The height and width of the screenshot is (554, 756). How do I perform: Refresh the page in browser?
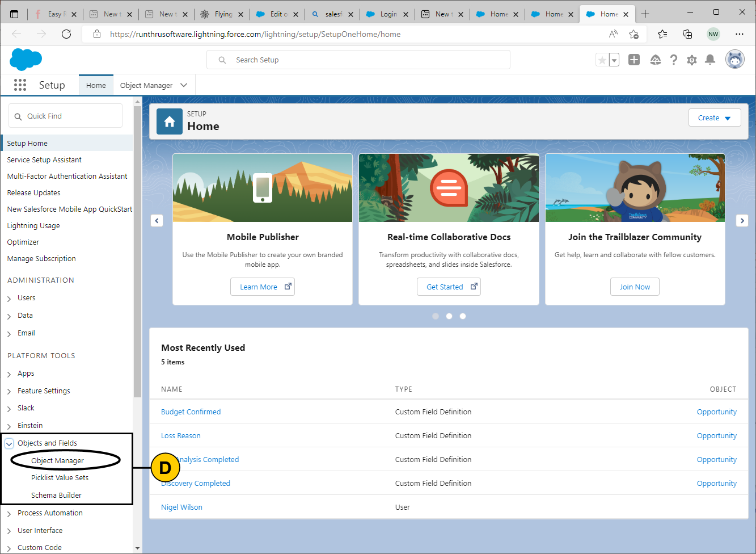pos(66,34)
